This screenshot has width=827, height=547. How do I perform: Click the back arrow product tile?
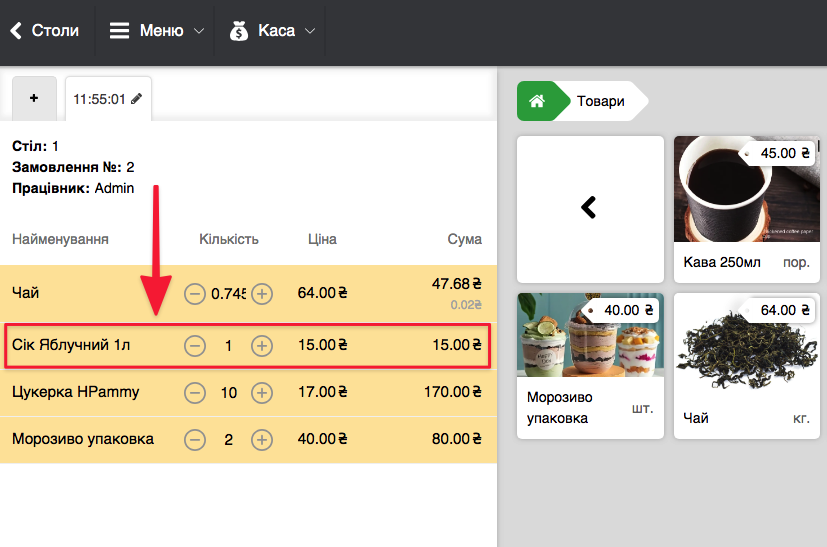(590, 208)
